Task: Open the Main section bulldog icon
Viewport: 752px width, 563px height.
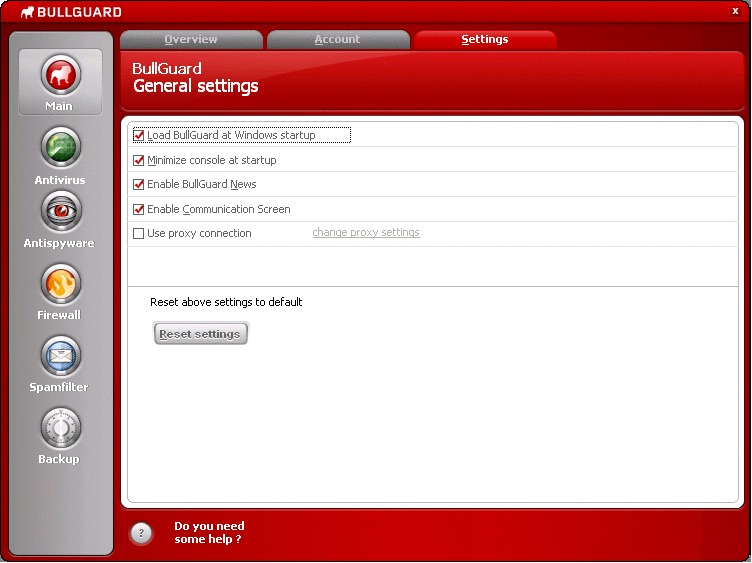Action: 60,75
